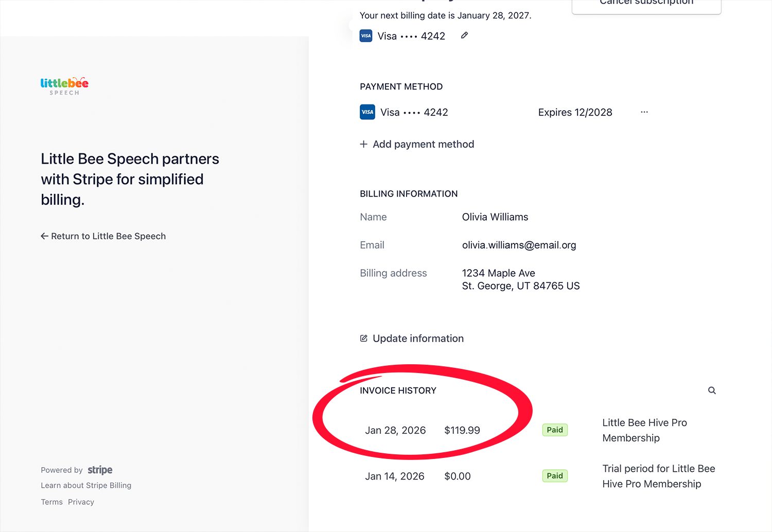
Task: Click the Payment Method heading
Action: coord(401,86)
